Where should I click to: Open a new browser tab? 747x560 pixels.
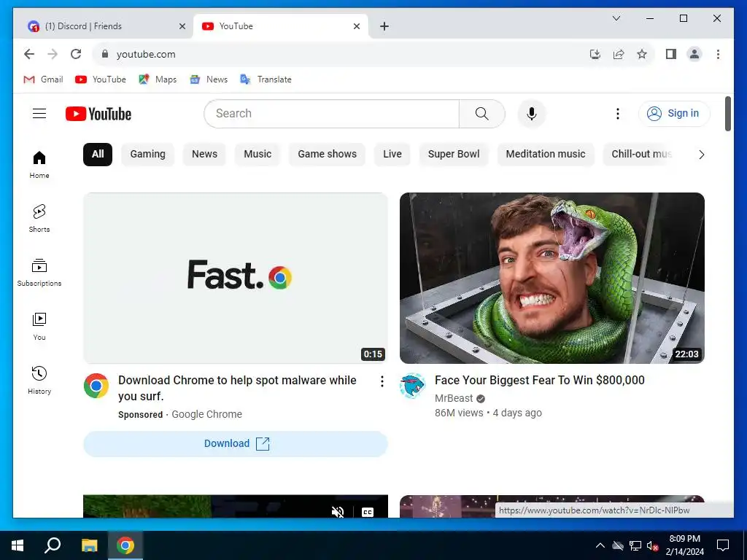point(384,27)
